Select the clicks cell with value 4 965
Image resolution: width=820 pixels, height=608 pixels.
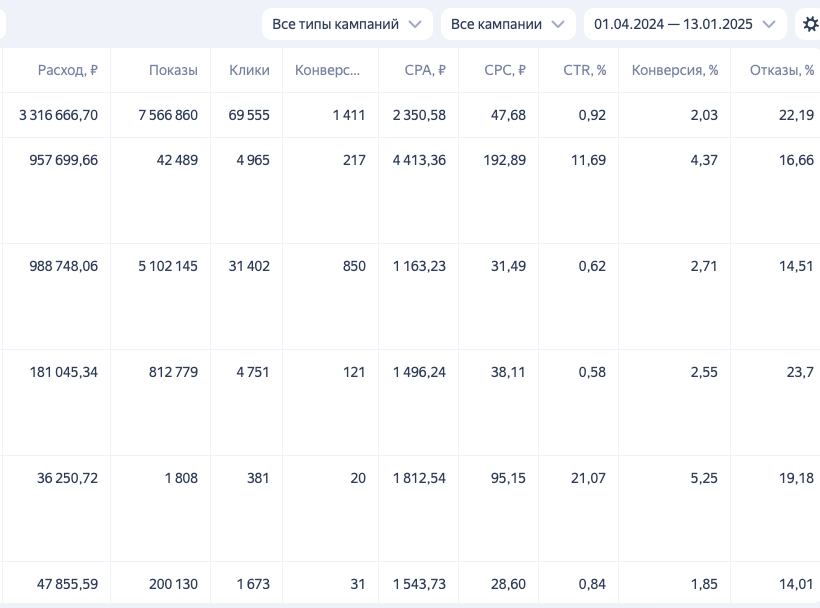(249, 160)
